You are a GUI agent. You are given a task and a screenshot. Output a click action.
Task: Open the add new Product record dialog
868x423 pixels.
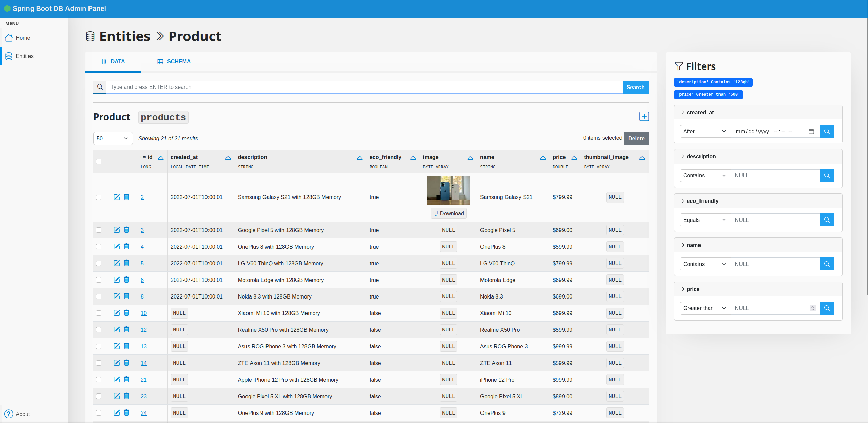[644, 116]
